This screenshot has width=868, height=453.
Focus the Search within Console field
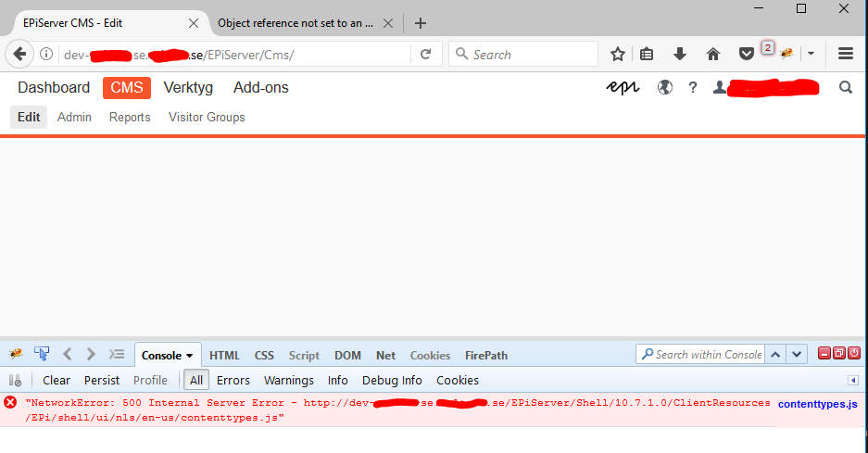700,355
